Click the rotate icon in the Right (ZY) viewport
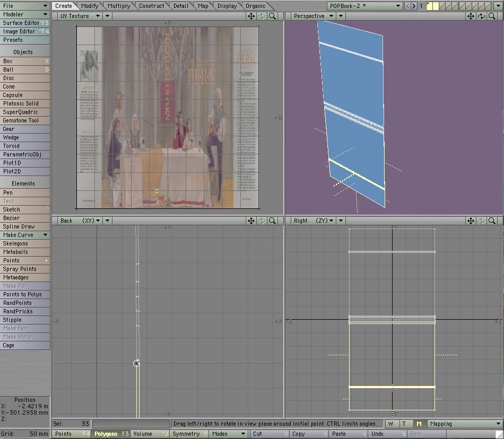Image resolution: width=504 pixels, height=439 pixels. tap(481, 221)
